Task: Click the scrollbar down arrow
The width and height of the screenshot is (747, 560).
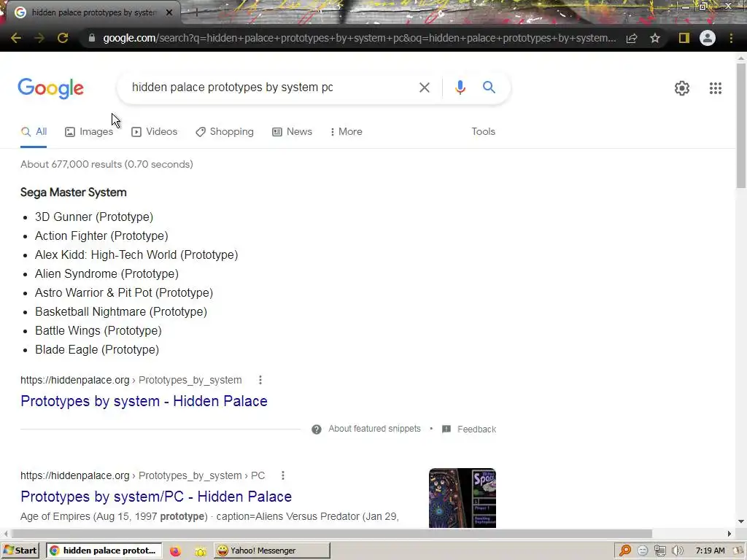Action: point(741,522)
